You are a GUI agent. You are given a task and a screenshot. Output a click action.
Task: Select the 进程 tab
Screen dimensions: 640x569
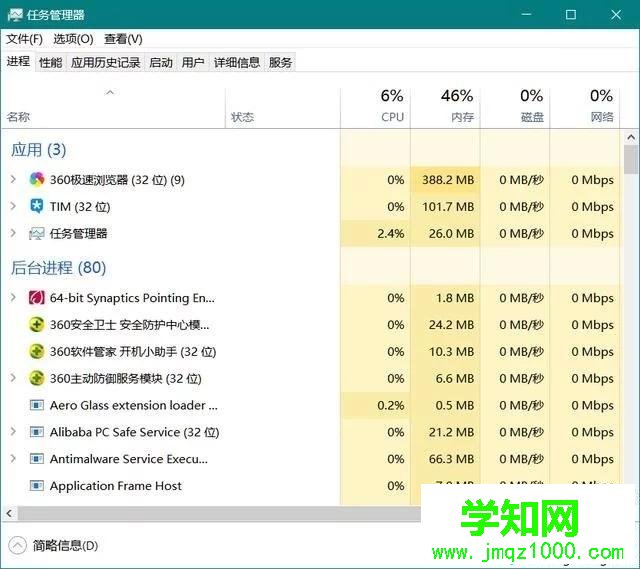(x=18, y=62)
